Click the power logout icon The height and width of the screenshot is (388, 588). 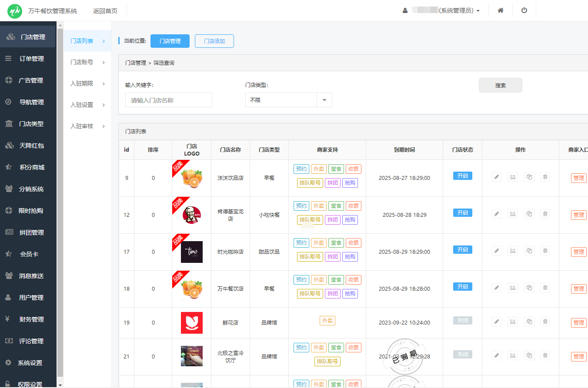(x=524, y=10)
